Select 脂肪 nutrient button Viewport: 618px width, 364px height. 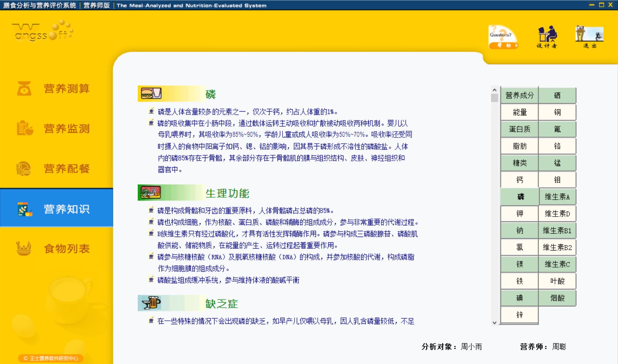point(519,146)
